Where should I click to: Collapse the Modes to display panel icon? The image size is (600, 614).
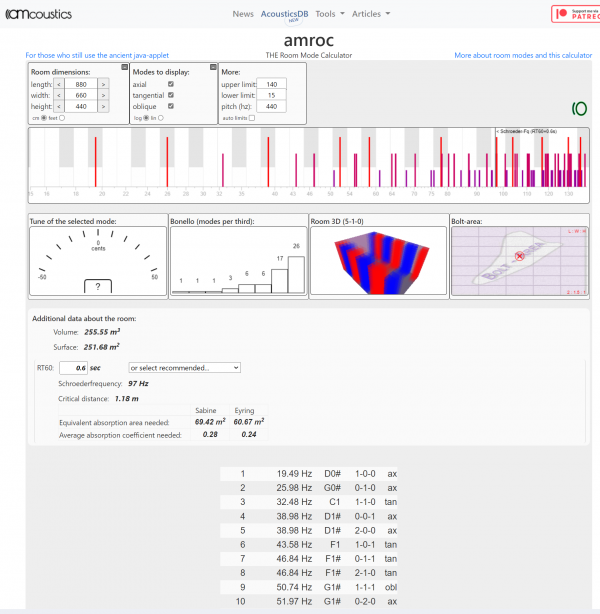click(211, 68)
